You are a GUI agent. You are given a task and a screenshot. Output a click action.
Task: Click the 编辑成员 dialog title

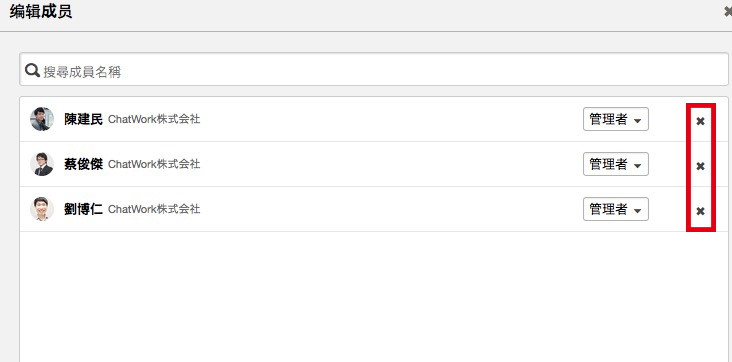pyautogui.click(x=41, y=12)
